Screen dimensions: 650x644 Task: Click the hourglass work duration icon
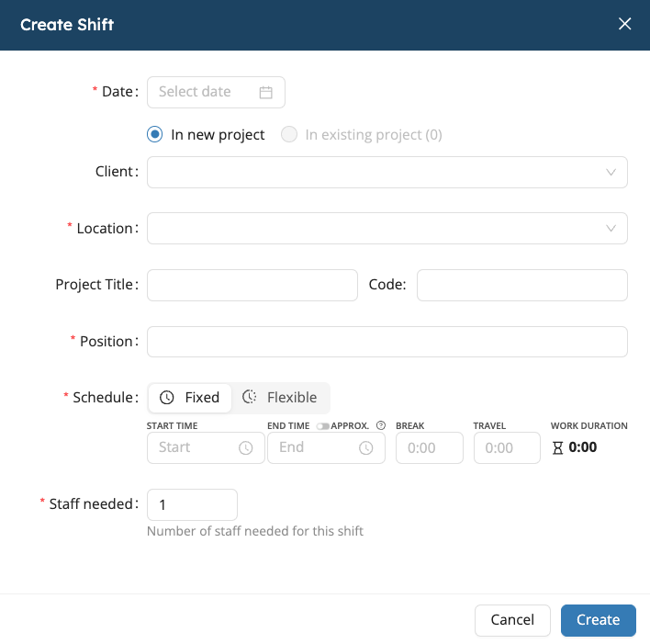tap(557, 448)
